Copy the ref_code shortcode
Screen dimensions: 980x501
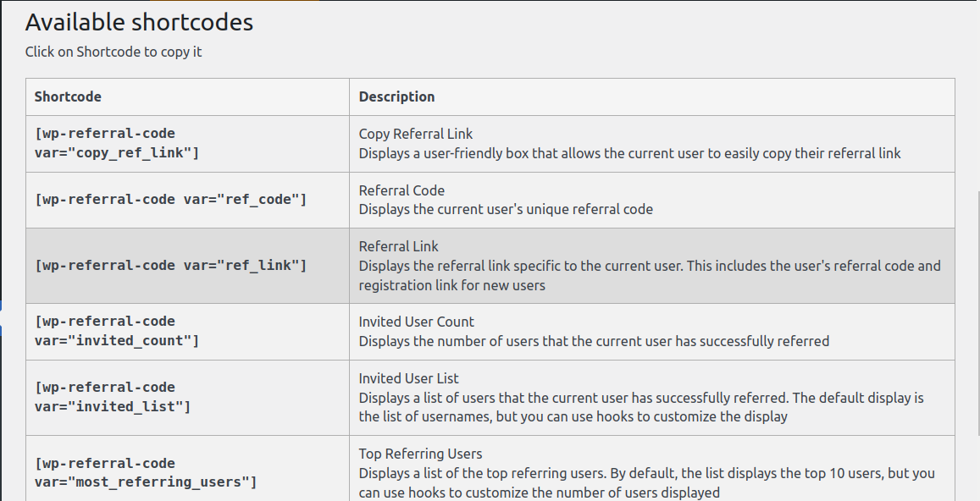coord(170,199)
